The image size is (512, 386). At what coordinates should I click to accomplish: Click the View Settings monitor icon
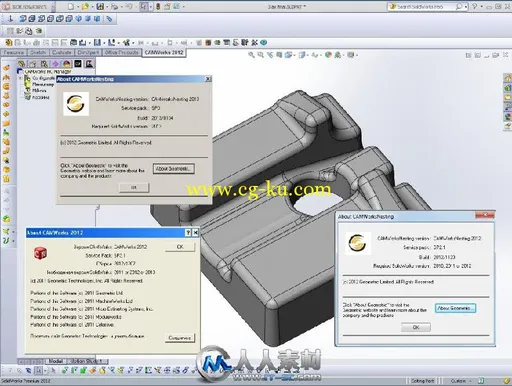point(351,55)
